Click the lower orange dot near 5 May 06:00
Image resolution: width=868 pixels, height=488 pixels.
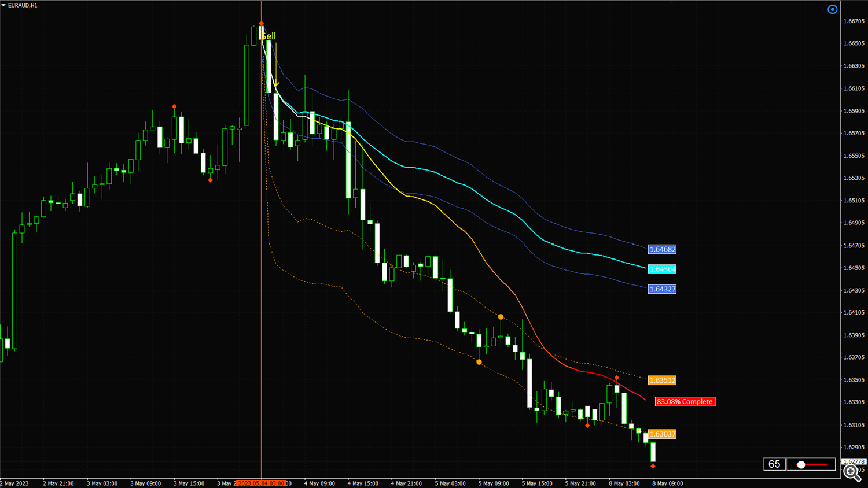click(479, 362)
